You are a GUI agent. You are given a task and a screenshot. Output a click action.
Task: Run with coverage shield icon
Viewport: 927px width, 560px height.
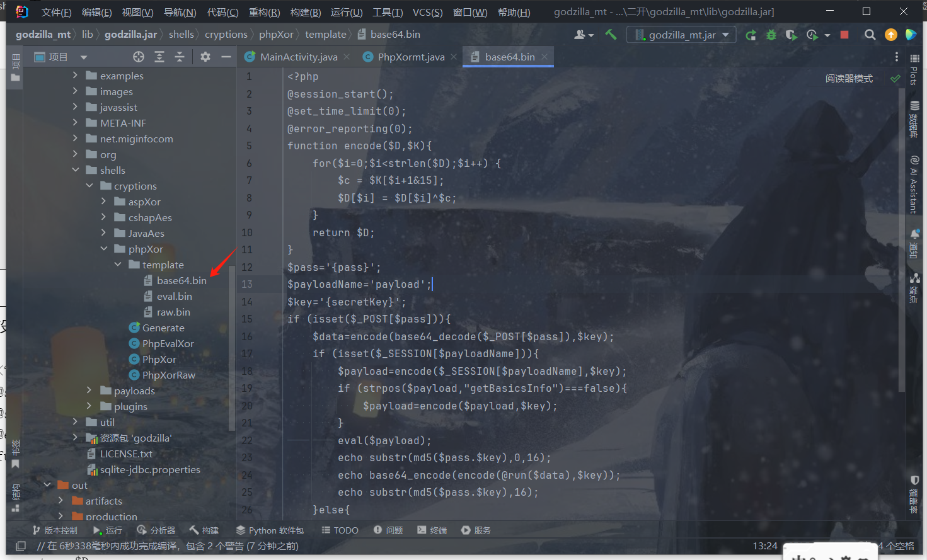[x=791, y=35]
